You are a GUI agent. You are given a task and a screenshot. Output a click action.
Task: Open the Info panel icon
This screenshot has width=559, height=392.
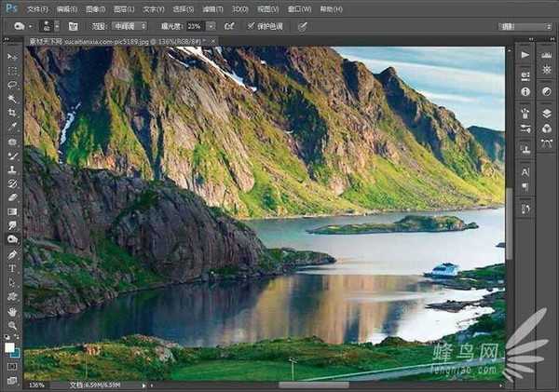(x=525, y=91)
